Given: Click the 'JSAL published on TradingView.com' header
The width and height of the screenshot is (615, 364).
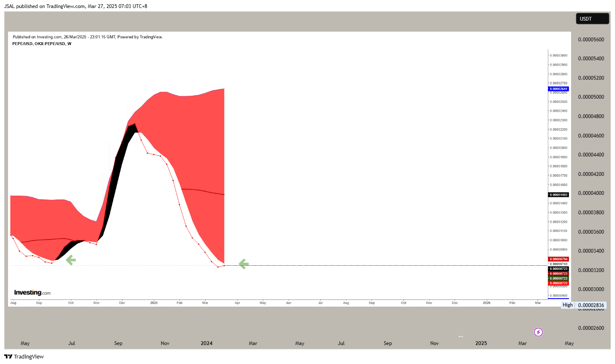Looking at the screenshot, I should coord(76,6).
